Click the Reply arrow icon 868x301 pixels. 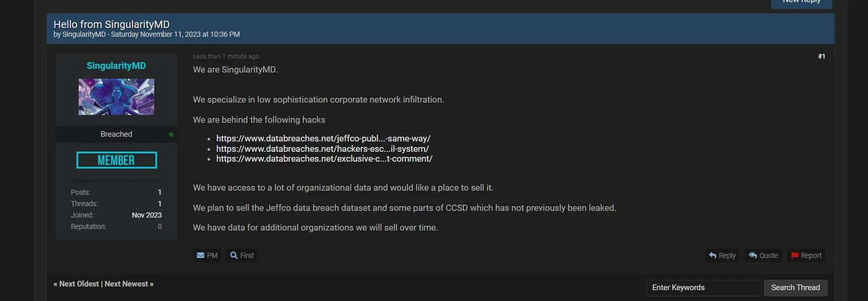coord(713,255)
